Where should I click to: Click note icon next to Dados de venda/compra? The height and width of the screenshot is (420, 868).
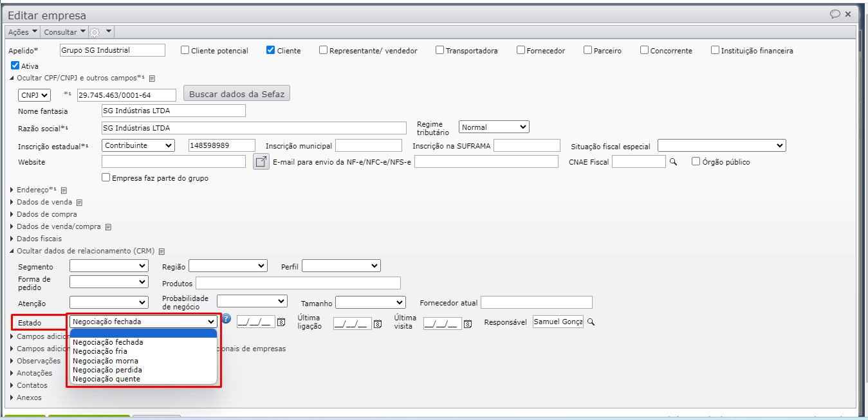[x=108, y=226]
